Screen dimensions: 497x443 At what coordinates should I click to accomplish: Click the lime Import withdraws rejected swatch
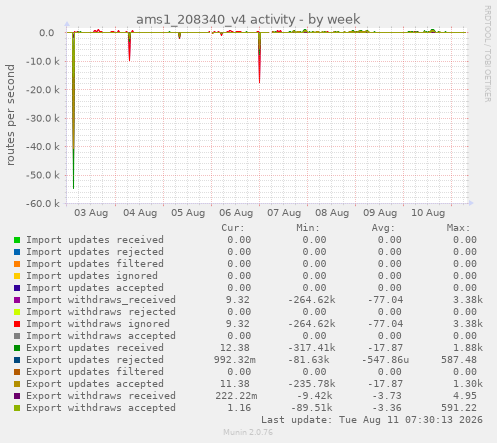(x=17, y=312)
